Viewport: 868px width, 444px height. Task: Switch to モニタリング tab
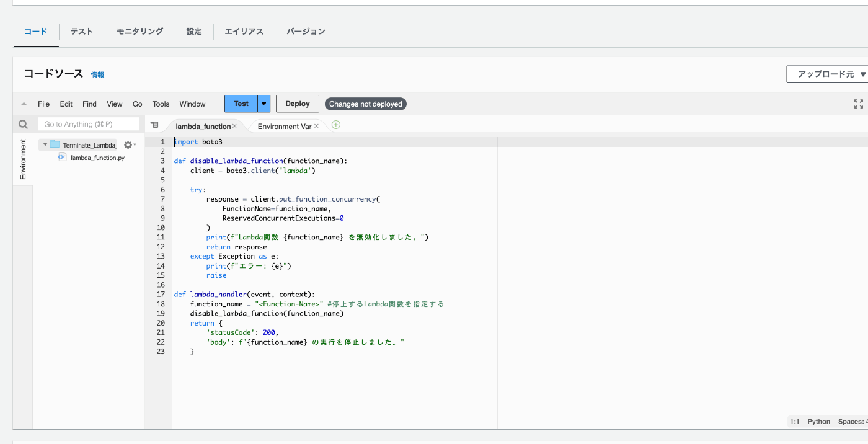(140, 31)
